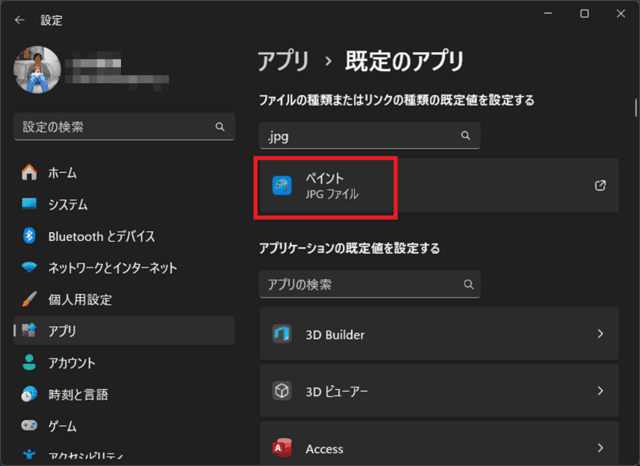Viewport: 640px width, 466px height.
Task: Click the ネットワークとインターネット Wi-Fi icon
Action: [x=30, y=268]
